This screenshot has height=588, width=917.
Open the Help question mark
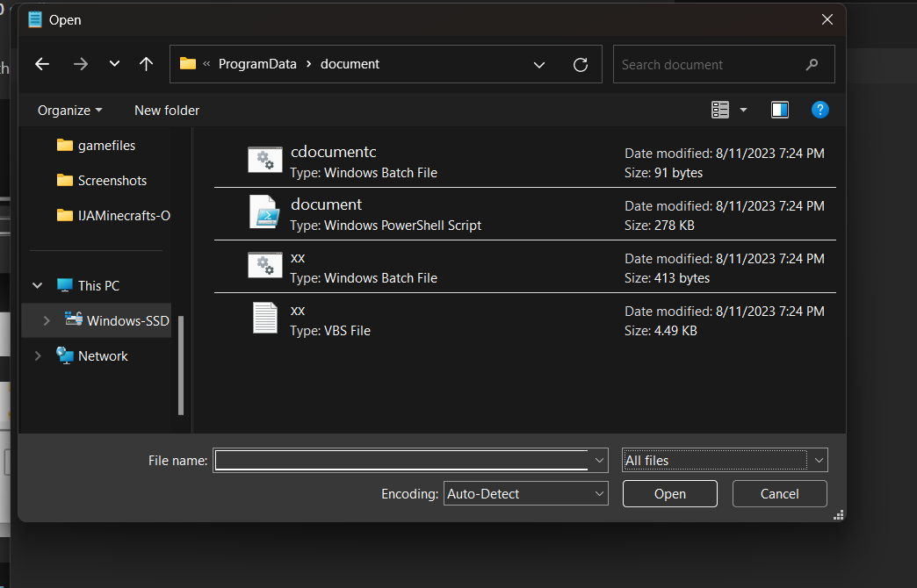pyautogui.click(x=820, y=110)
